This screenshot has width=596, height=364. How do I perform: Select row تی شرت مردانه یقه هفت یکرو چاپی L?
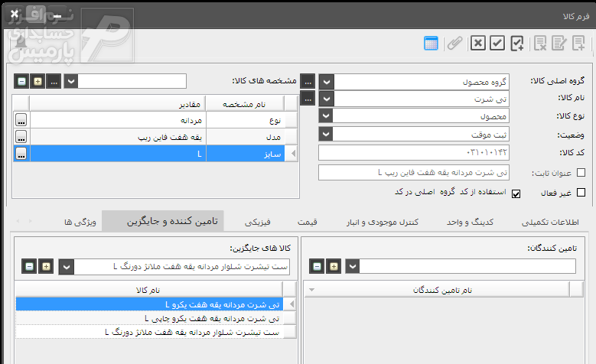coord(149,318)
